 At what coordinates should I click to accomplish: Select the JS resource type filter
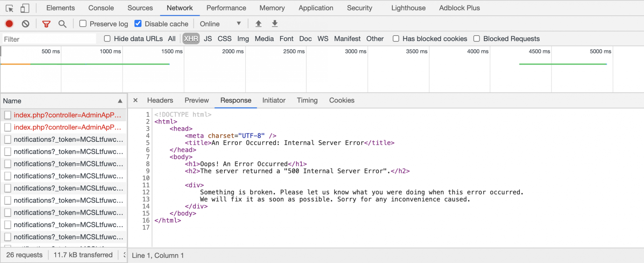click(x=208, y=39)
